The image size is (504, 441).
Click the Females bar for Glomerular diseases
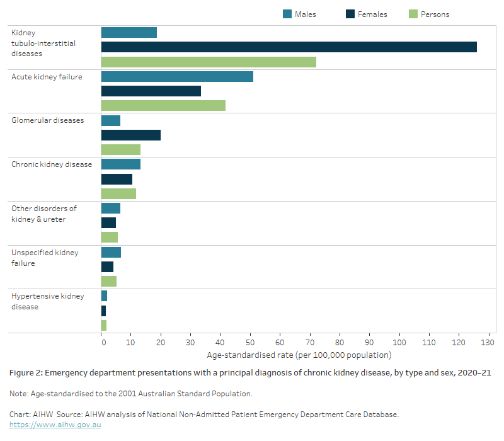click(x=130, y=135)
